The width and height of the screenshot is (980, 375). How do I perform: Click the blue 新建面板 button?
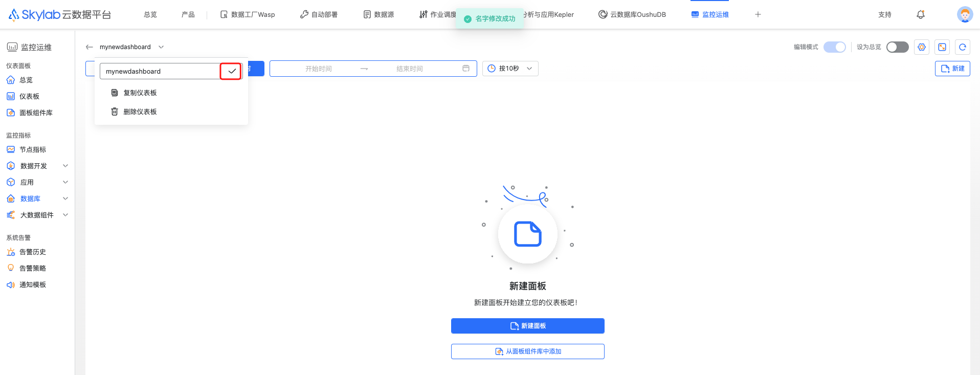click(x=527, y=326)
